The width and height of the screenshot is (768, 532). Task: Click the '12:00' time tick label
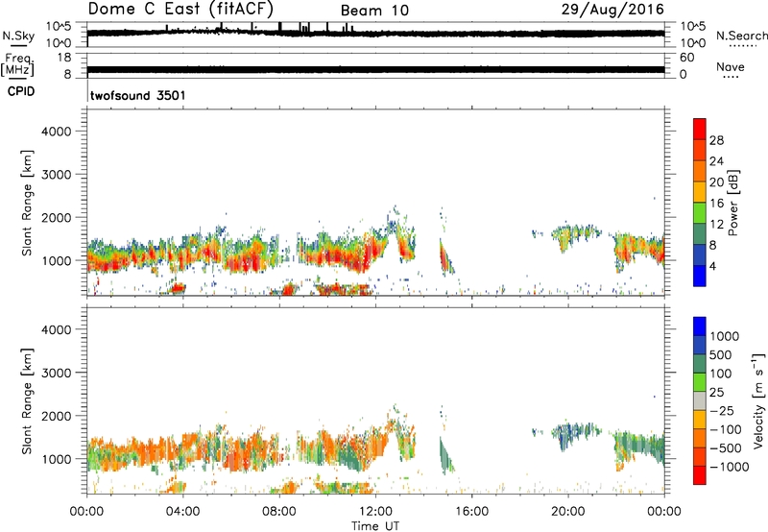click(375, 512)
